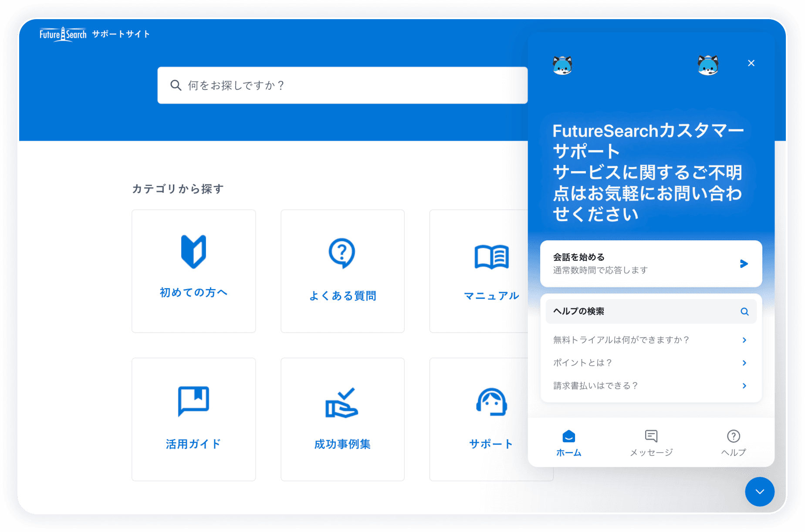Viewport: 805px width, 532px height.
Task: Close the customer support chat panel
Action: pos(751,63)
